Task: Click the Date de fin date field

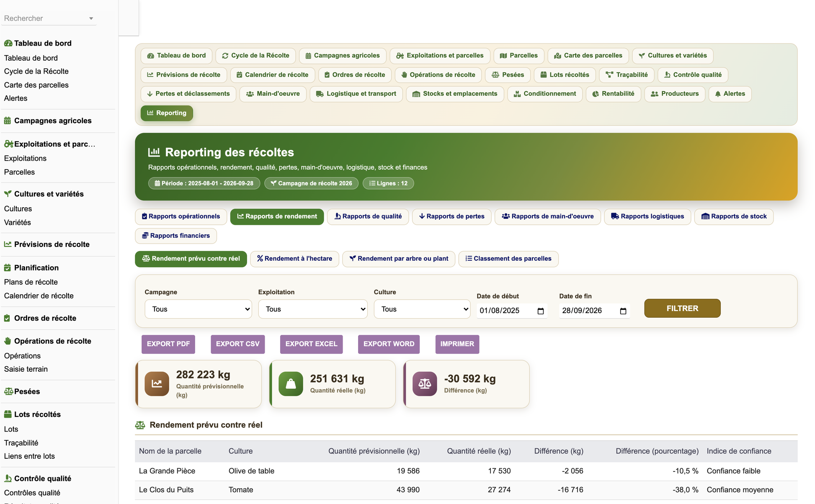Action: pyautogui.click(x=594, y=311)
